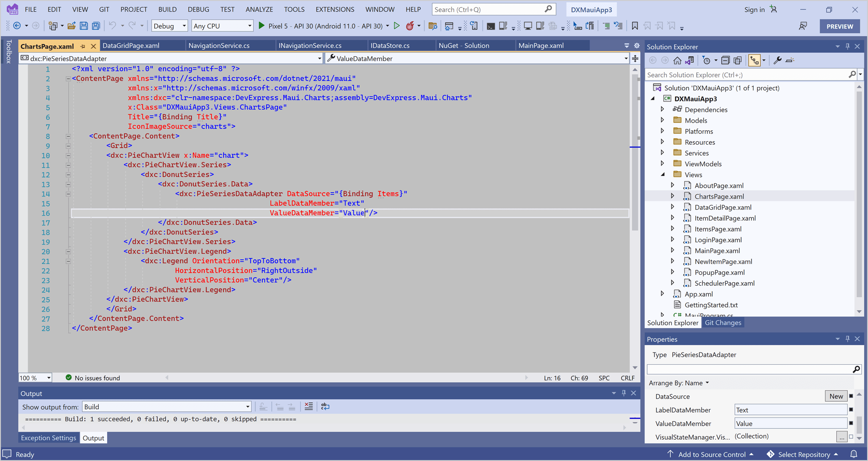Pin the Output window
The height and width of the screenshot is (461, 868).
tap(624, 393)
